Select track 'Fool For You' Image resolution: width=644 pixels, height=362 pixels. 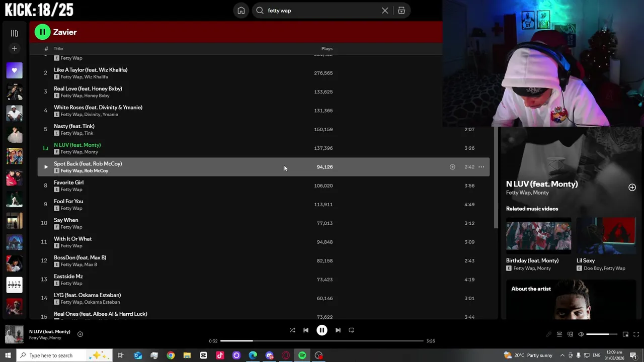[68, 201]
